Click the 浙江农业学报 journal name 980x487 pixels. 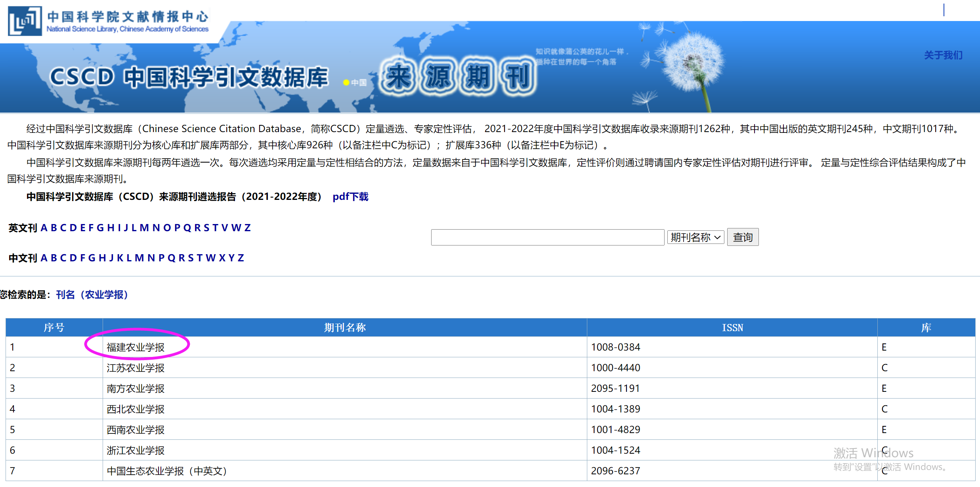coord(136,451)
